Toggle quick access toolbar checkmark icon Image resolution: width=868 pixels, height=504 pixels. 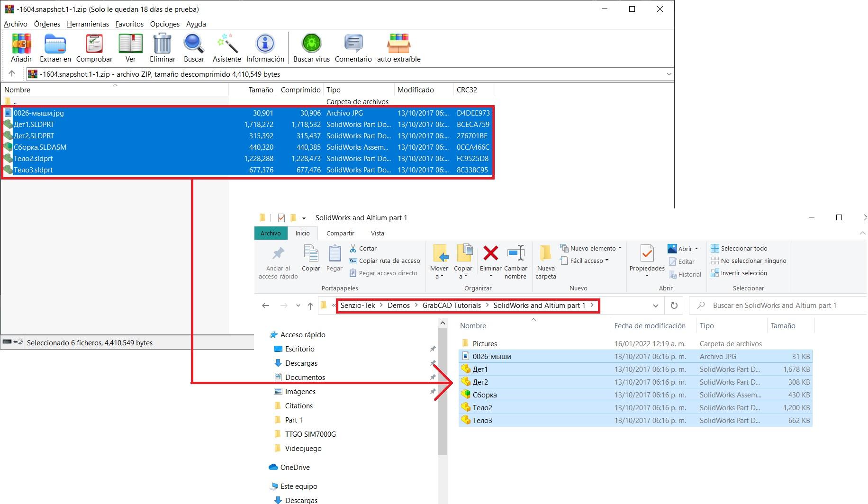pyautogui.click(x=281, y=218)
